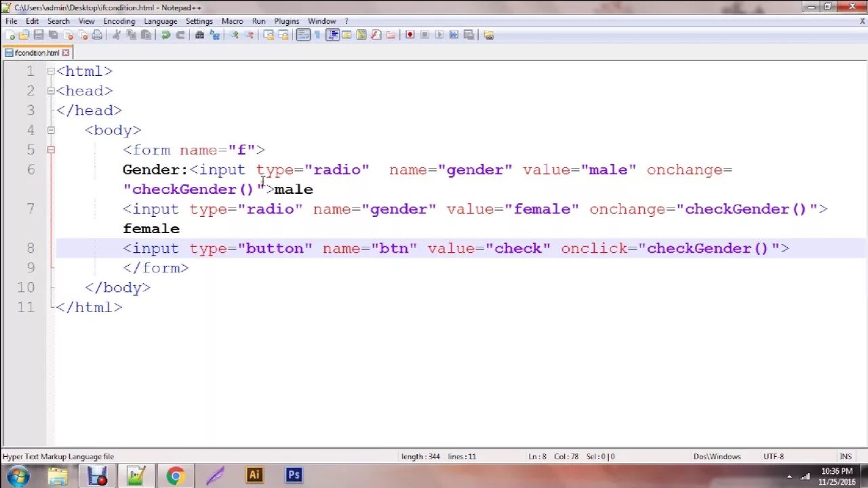
Task: Collapse the head fold marker on line 2
Action: click(x=51, y=91)
